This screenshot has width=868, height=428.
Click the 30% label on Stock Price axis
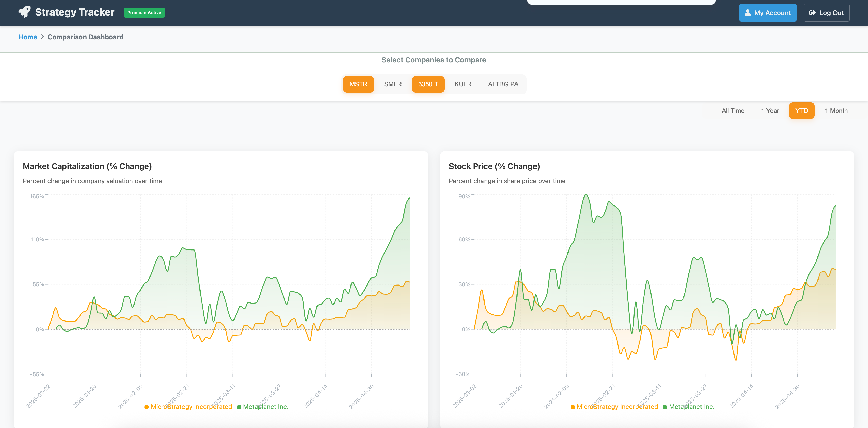[x=464, y=284]
